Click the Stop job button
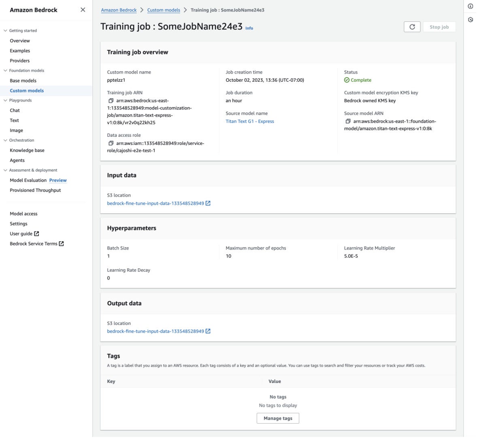The height and width of the screenshot is (448, 486). coord(439,27)
